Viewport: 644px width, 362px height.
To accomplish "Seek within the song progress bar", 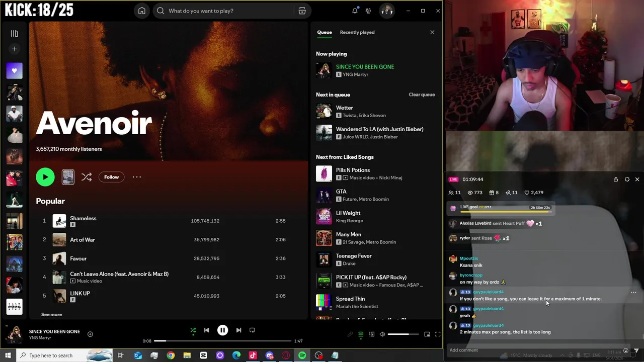I will [222, 341].
